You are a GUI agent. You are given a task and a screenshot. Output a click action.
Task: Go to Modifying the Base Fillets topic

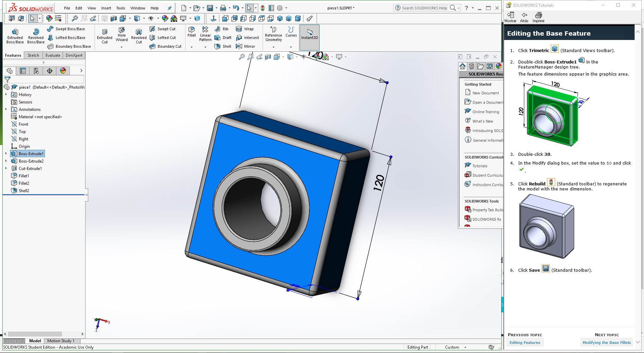pyautogui.click(x=606, y=343)
